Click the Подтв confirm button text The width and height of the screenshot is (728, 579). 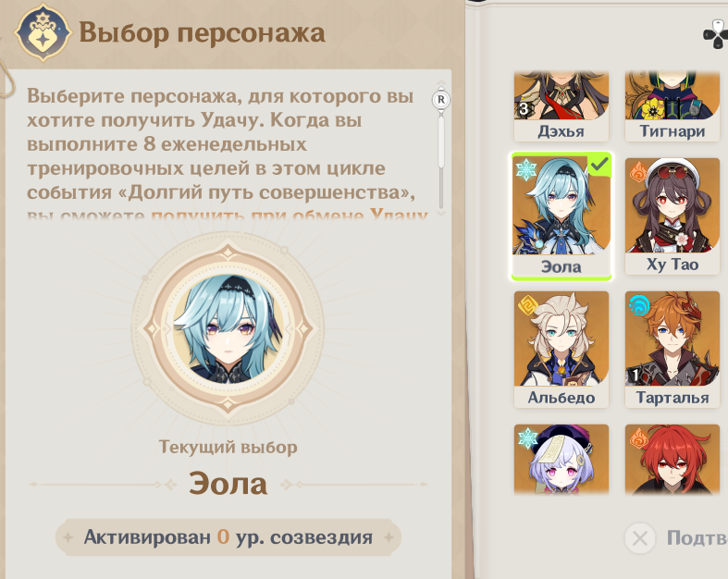point(697,538)
